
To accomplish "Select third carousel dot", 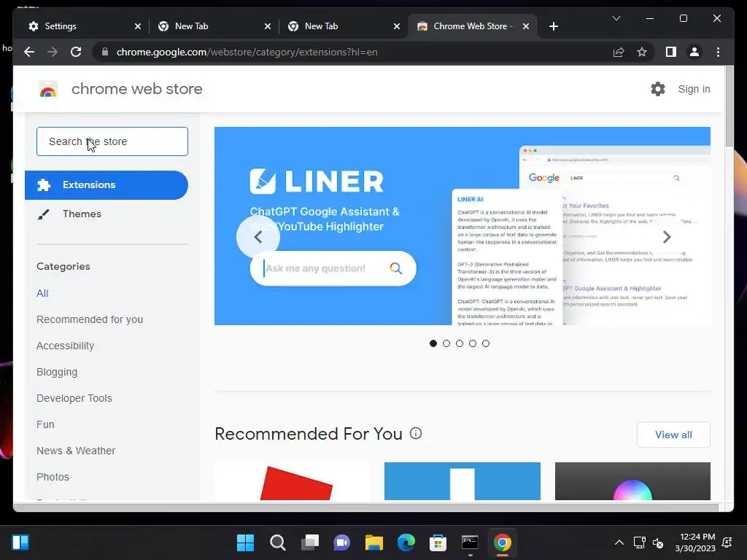I will (x=460, y=343).
